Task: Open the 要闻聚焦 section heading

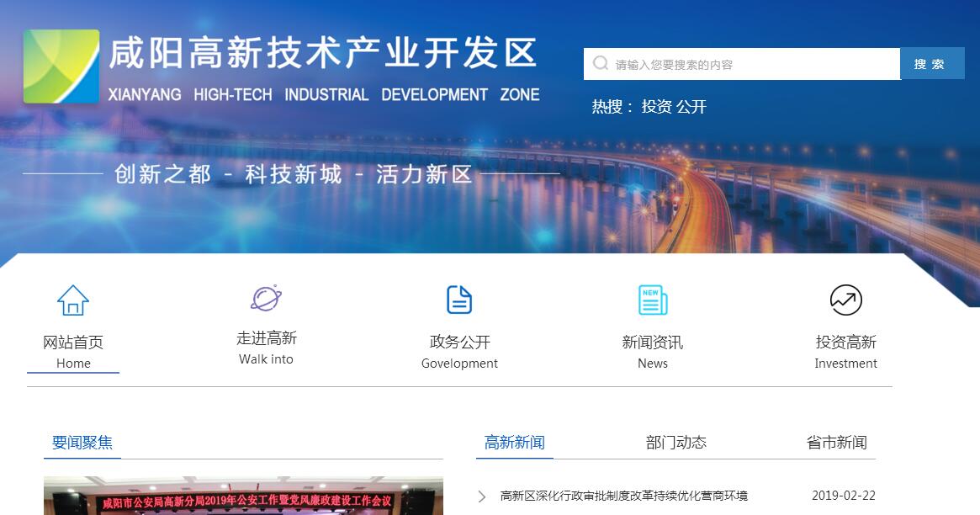Action: coord(82,443)
